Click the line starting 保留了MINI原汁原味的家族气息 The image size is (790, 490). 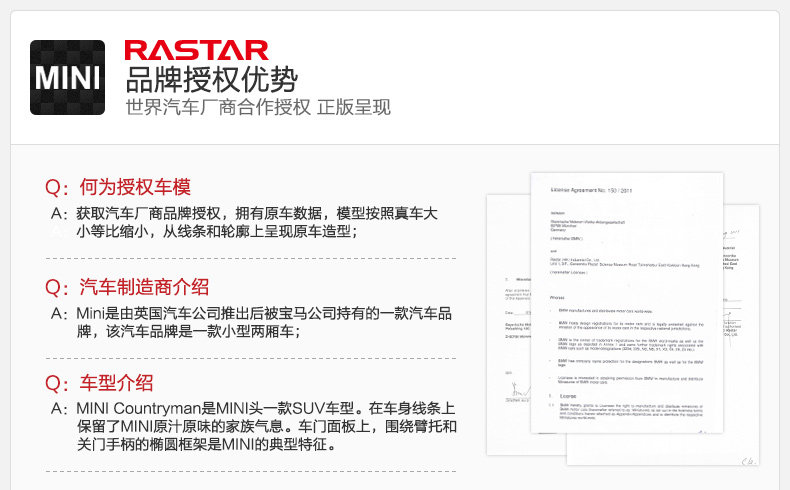267,426
